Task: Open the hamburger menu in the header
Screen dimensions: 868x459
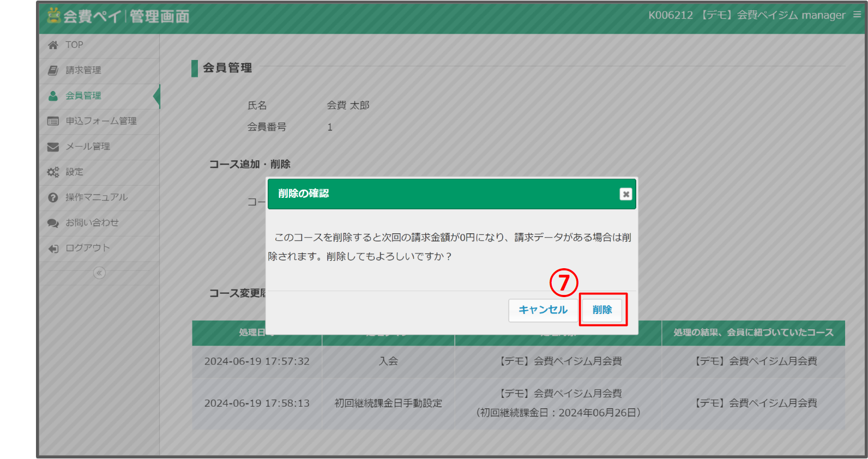Action: [857, 15]
